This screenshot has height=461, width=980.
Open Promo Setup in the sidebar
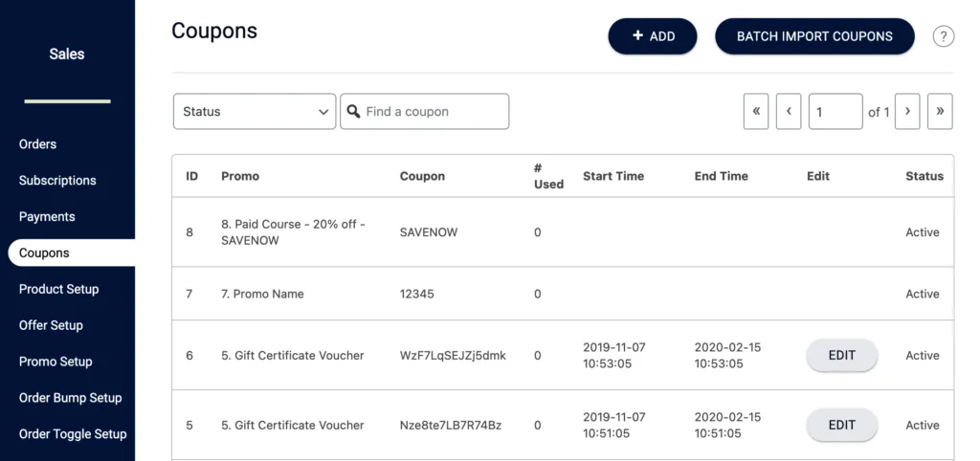pos(56,362)
